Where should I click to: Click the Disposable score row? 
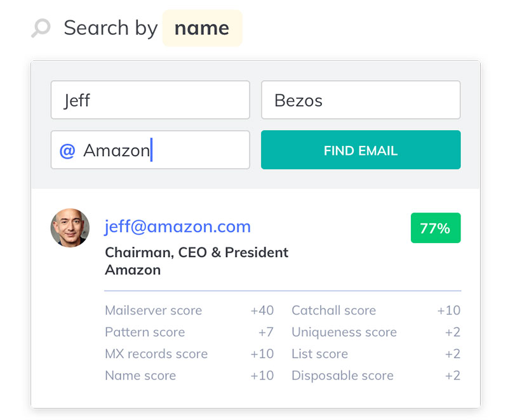tap(376, 376)
